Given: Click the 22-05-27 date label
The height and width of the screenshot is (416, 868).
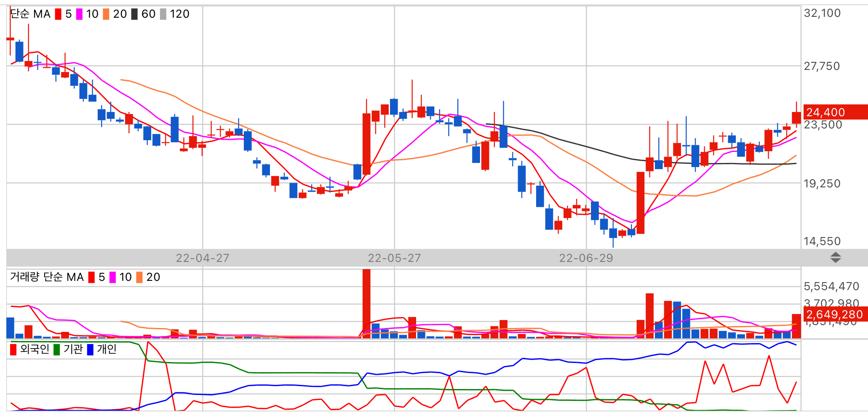Looking at the screenshot, I should (x=395, y=258).
